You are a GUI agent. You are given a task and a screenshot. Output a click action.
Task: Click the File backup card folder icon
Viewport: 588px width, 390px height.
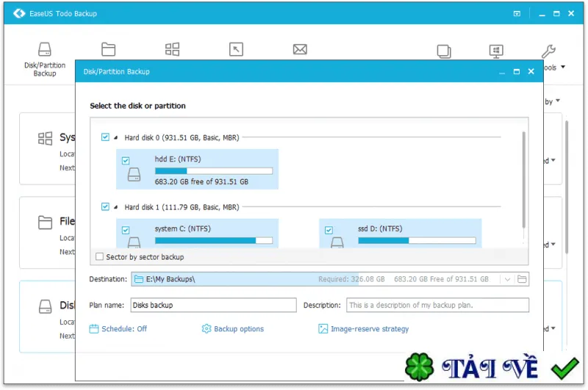click(x=45, y=222)
